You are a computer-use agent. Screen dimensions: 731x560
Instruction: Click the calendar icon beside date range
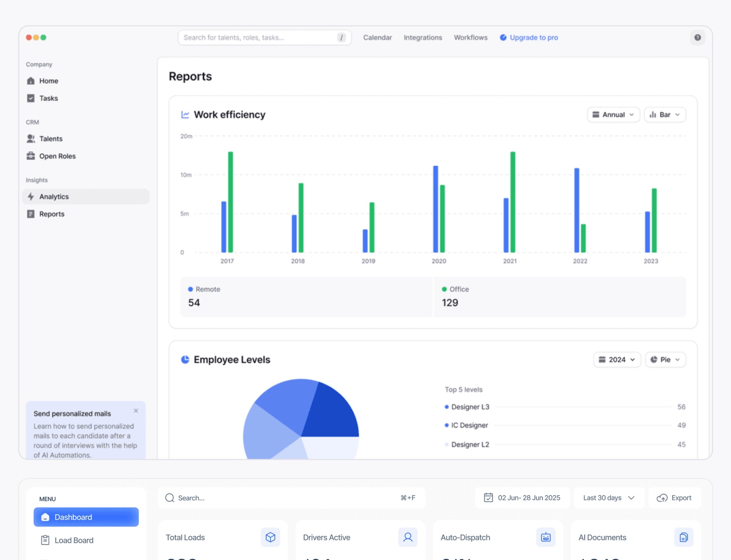488,498
